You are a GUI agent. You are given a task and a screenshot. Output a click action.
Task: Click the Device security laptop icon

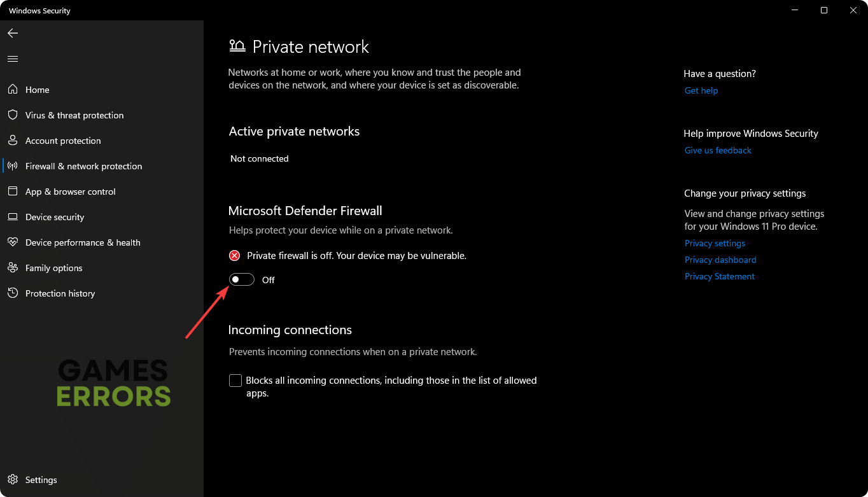point(13,217)
